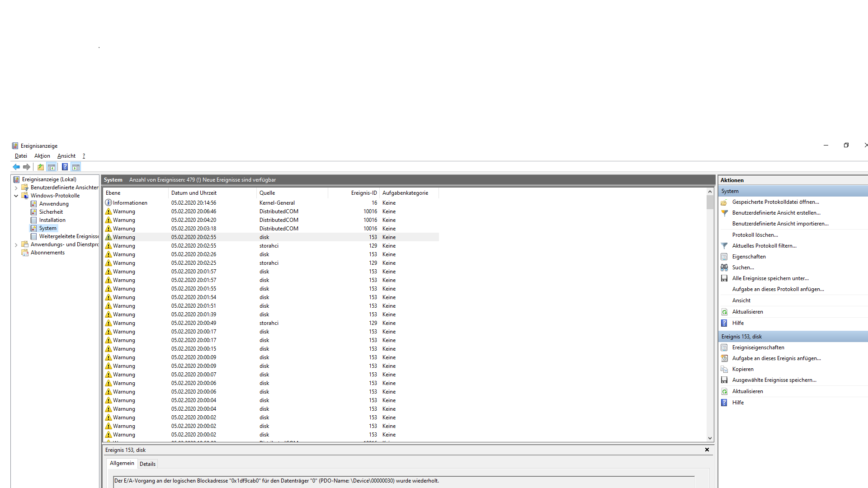Click the event list scrollbar down arrow
Viewport: 868px width, 488px height.
(710, 438)
